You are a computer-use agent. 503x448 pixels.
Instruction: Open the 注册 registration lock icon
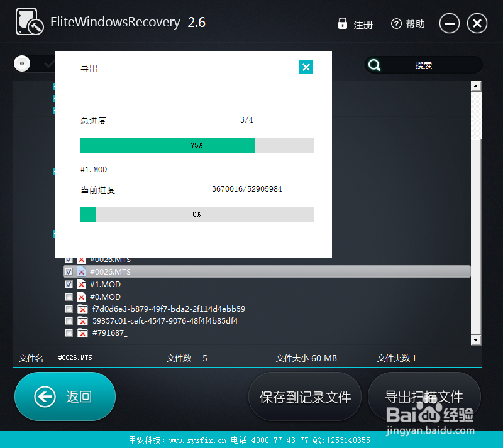342,23
